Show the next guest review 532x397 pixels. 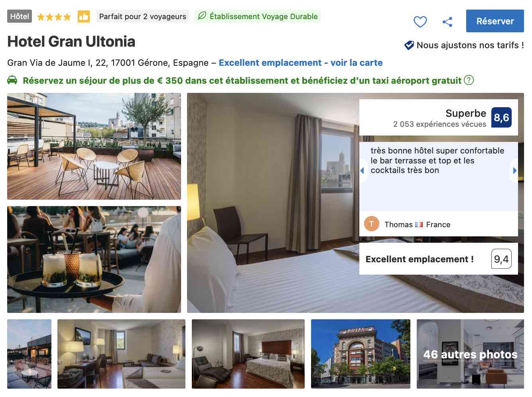514,171
